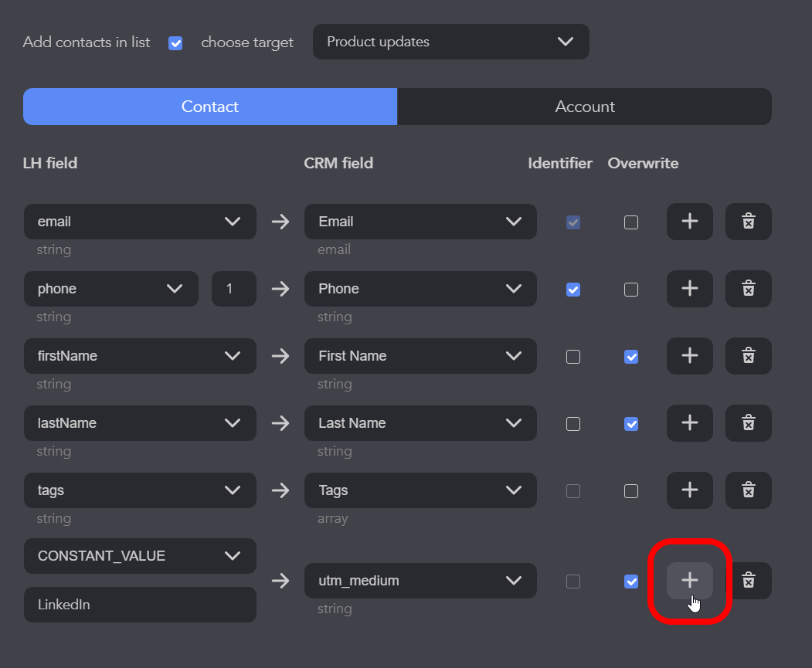Uncheck the Add contacts in list checkbox
This screenshot has width=812, height=668.
coord(175,43)
